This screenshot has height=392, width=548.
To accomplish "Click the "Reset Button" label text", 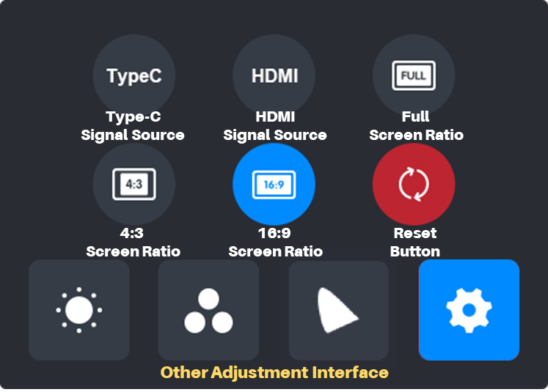I will (414, 243).
